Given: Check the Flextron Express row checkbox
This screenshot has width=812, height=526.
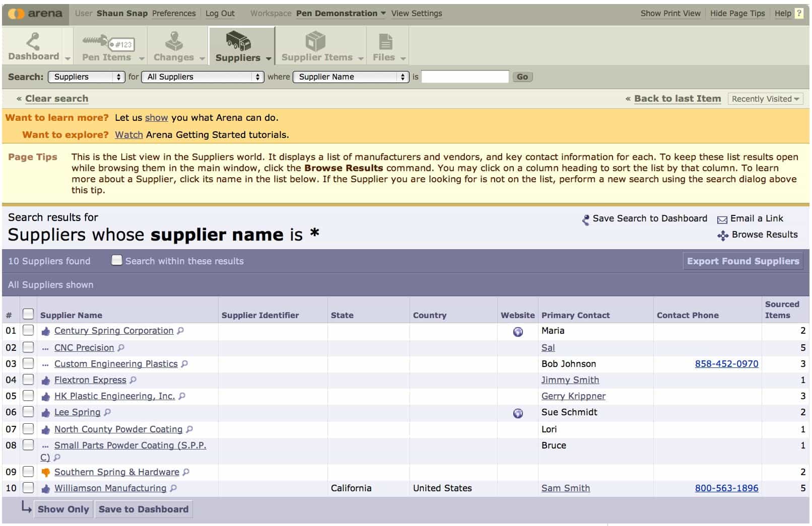Looking at the screenshot, I should (x=28, y=380).
